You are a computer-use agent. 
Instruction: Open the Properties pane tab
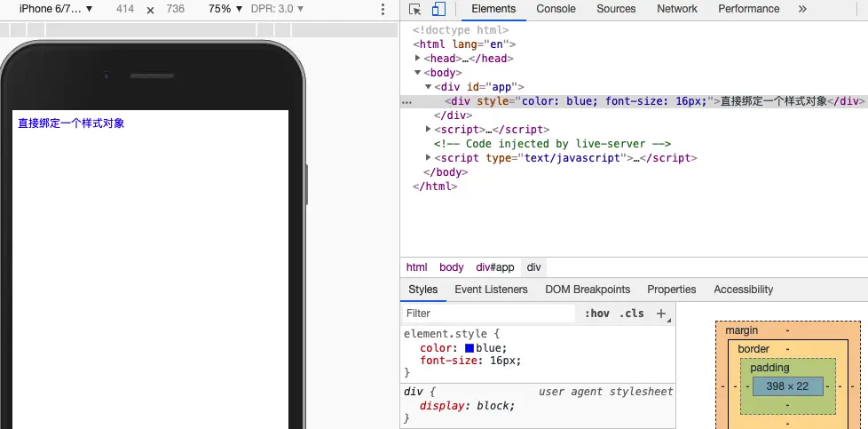672,290
